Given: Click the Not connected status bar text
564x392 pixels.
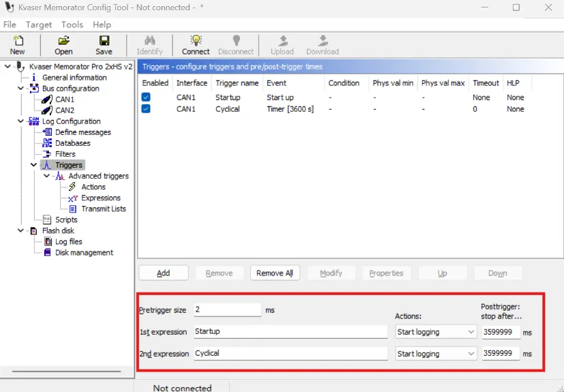Looking at the screenshot, I should point(182,388).
